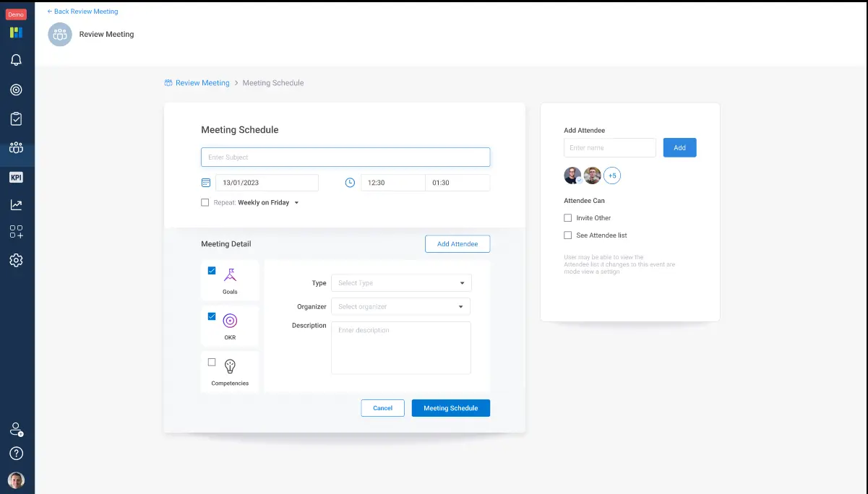This screenshot has height=494, width=868.
Task: Open the clipboard tasks icon in sidebar
Action: 16,119
